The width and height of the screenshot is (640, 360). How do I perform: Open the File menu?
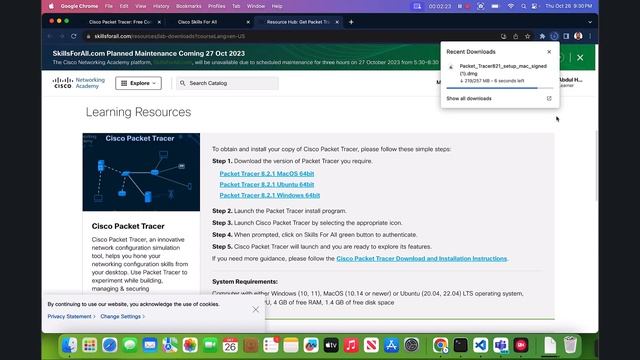[109, 6]
